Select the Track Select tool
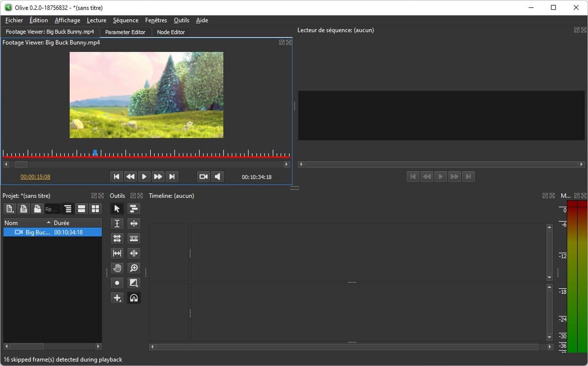 point(133,209)
